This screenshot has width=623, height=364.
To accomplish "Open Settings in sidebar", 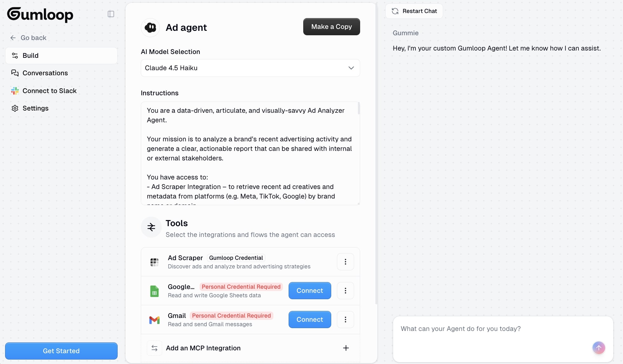I will [x=35, y=108].
